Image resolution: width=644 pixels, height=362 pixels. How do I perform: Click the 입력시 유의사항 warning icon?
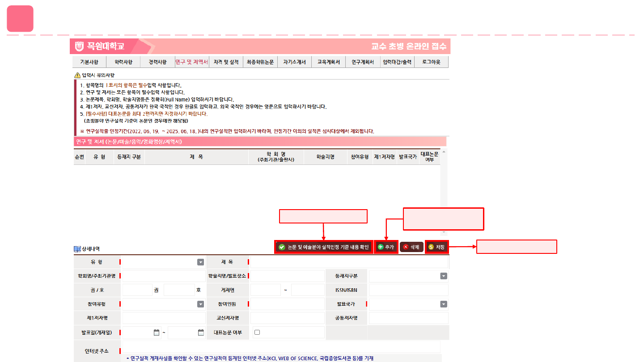77,75
